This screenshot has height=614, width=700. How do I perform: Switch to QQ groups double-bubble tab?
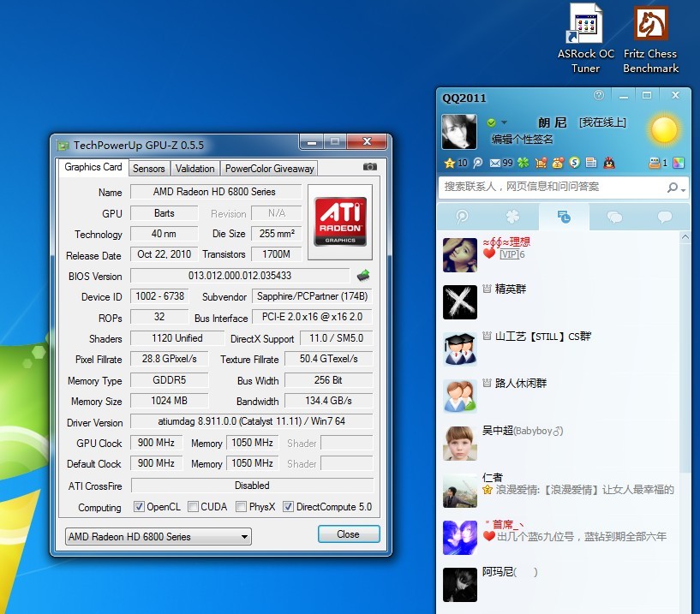click(x=614, y=217)
